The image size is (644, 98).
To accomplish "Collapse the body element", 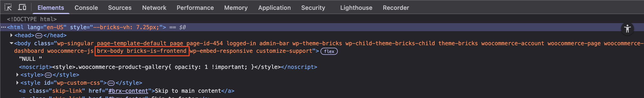I will click(11, 43).
